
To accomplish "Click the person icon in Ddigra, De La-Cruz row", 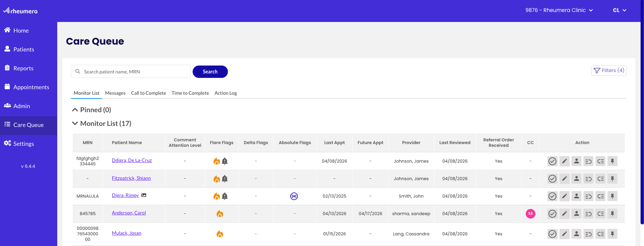I will [x=576, y=161].
